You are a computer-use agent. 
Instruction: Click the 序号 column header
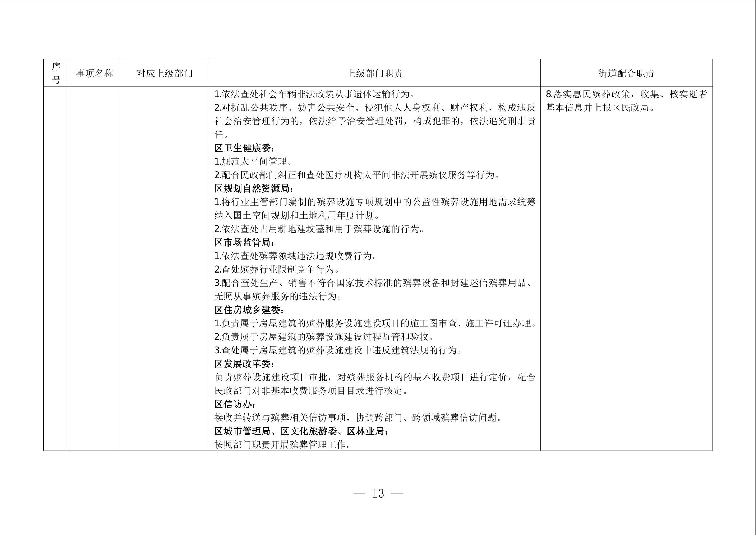[x=56, y=73]
